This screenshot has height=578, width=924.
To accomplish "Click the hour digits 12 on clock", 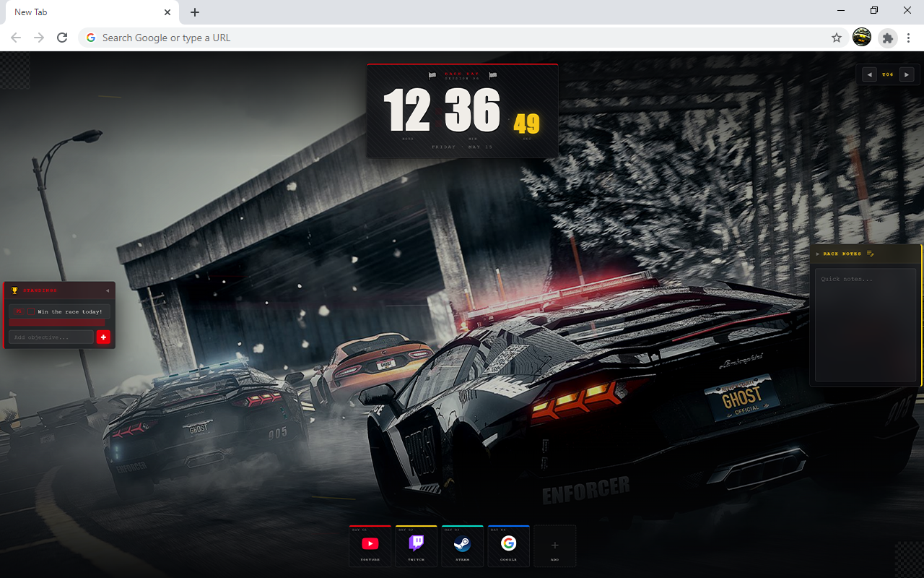I will (406, 111).
